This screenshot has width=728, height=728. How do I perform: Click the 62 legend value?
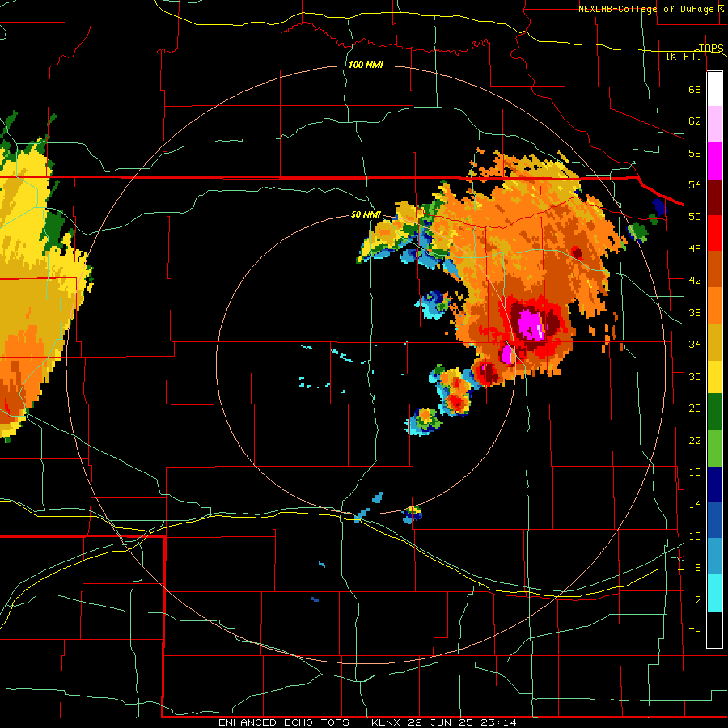tap(695, 121)
